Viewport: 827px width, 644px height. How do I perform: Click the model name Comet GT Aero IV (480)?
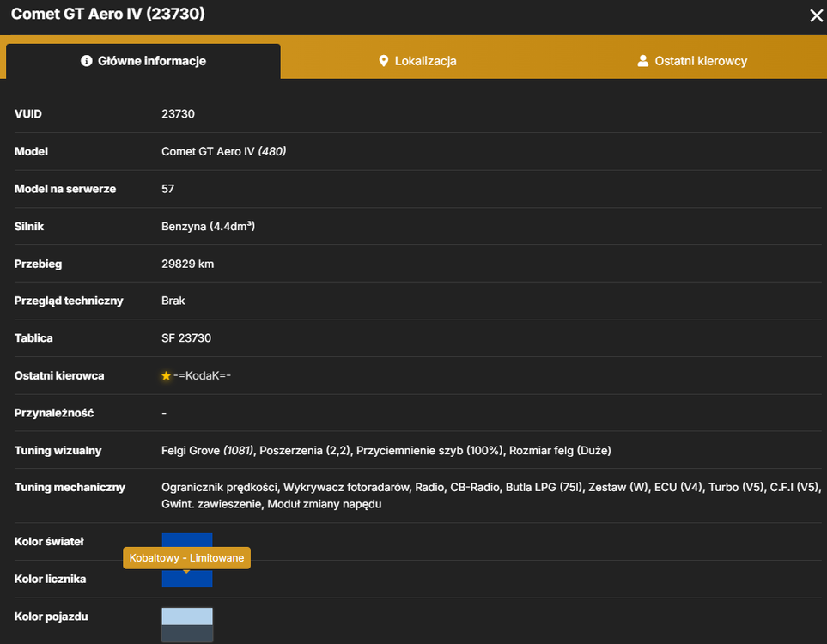223,151
